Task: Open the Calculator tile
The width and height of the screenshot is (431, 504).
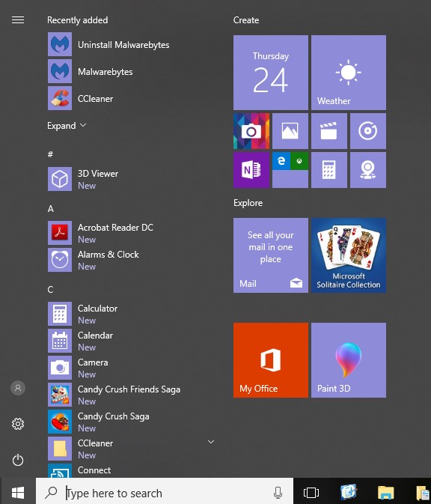Action: click(329, 170)
